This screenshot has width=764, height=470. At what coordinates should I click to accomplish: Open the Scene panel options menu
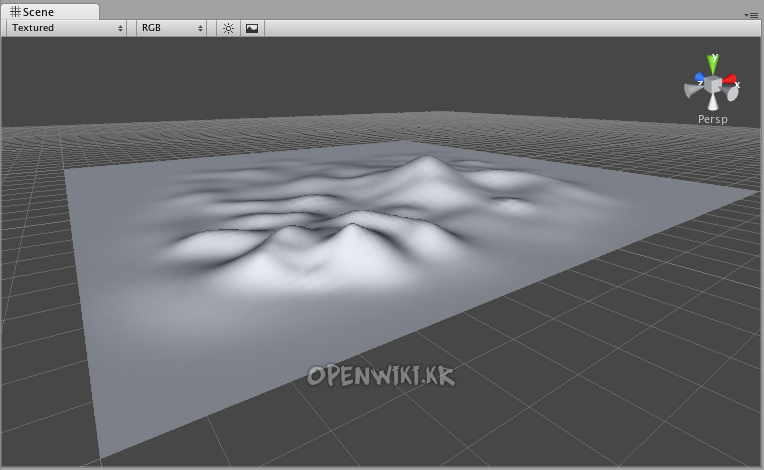(x=751, y=15)
